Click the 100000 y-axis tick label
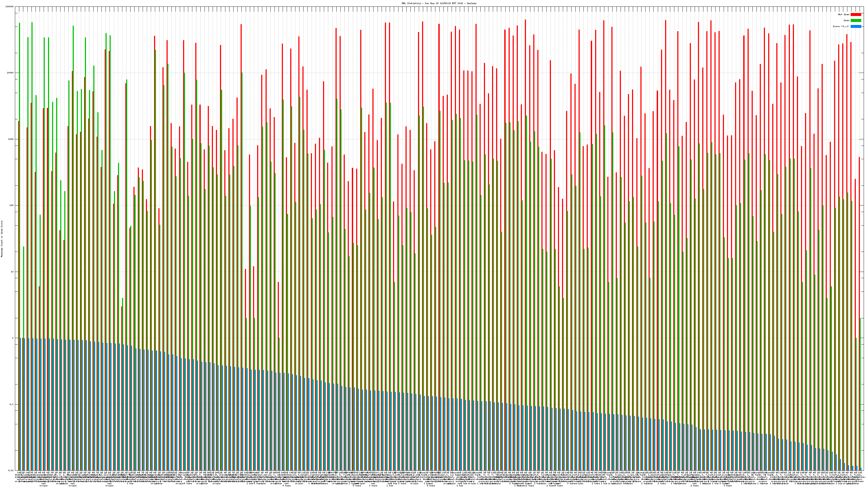The width and height of the screenshot is (868, 488). point(10,7)
